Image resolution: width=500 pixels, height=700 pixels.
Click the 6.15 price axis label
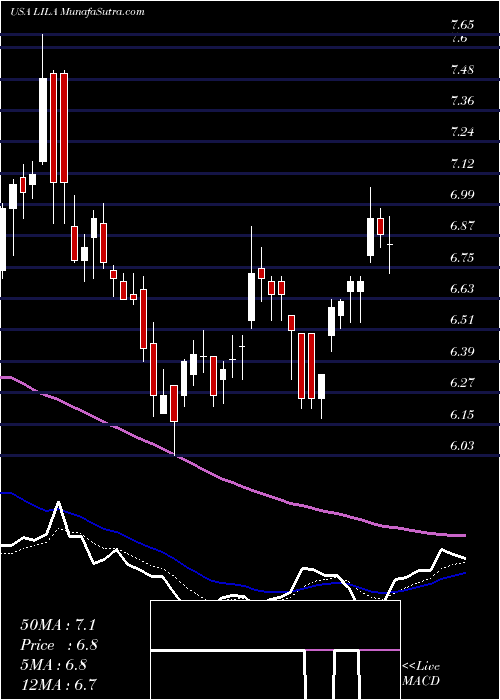tap(462, 415)
